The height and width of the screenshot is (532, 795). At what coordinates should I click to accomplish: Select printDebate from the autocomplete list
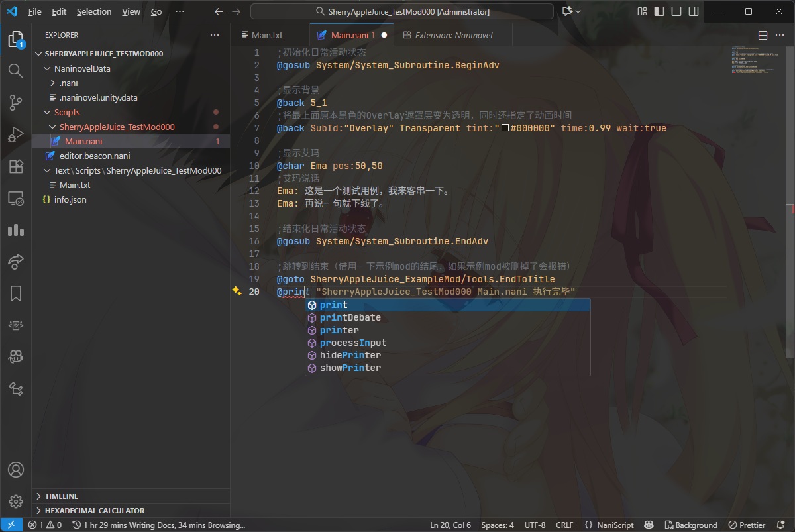coord(350,317)
